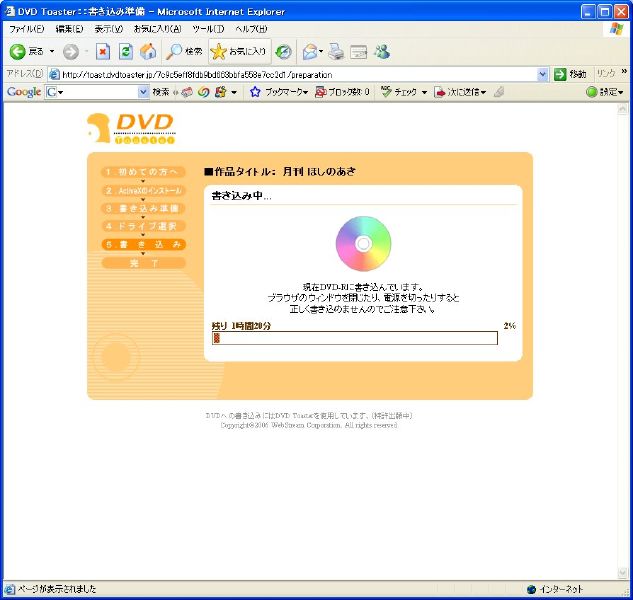Image resolution: width=633 pixels, height=600 pixels.
Task: Click the DVD writing progress bar
Action: pos(355,338)
